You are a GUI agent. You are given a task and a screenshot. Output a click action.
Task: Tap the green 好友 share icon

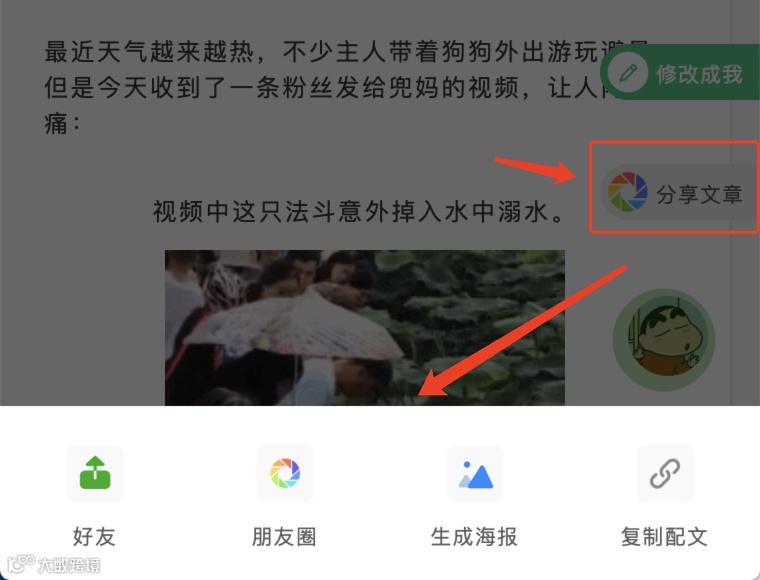(95, 473)
